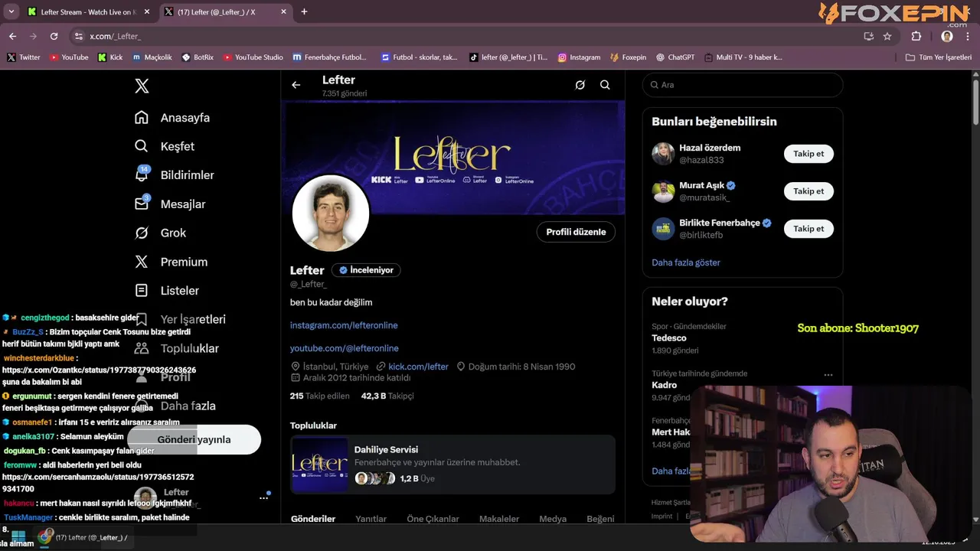This screenshot has height=551, width=980.
Task: Open the youtube.com/@lefteronline link
Action: pos(345,348)
